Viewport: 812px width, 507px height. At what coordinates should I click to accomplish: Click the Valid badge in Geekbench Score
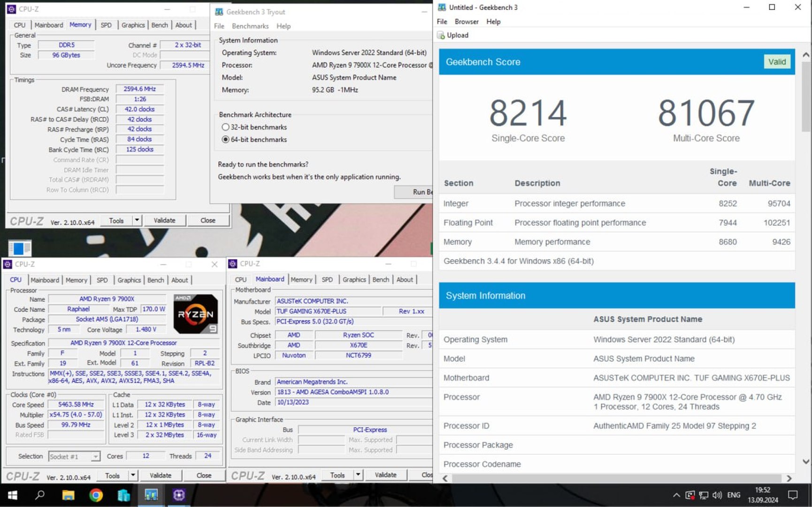click(777, 61)
